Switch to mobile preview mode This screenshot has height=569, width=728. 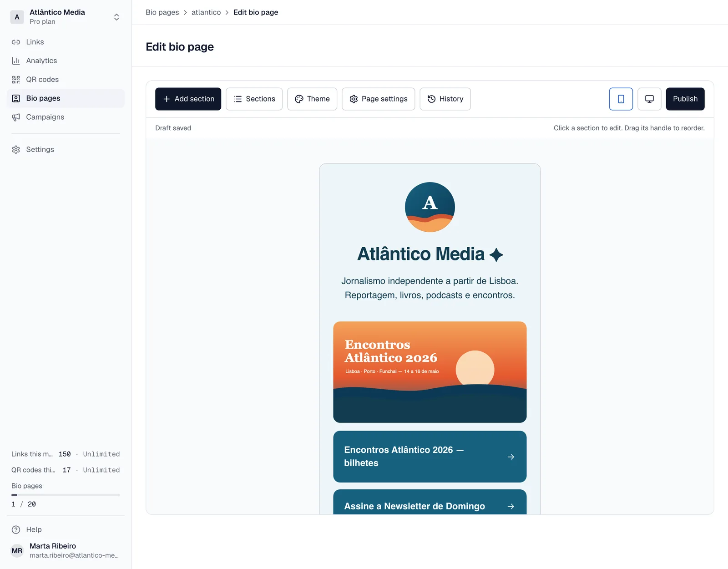click(x=621, y=99)
